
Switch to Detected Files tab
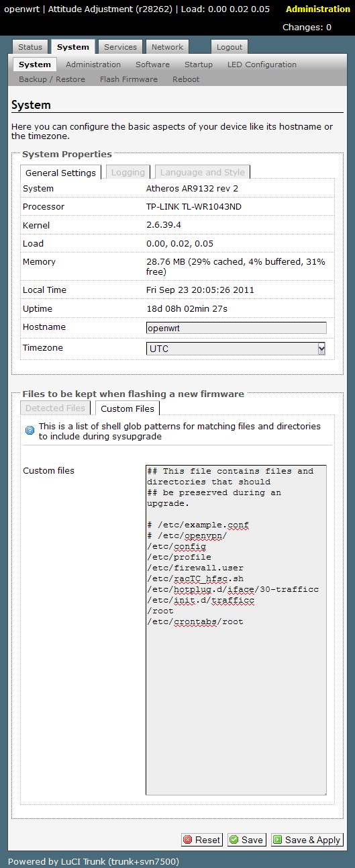(55, 408)
